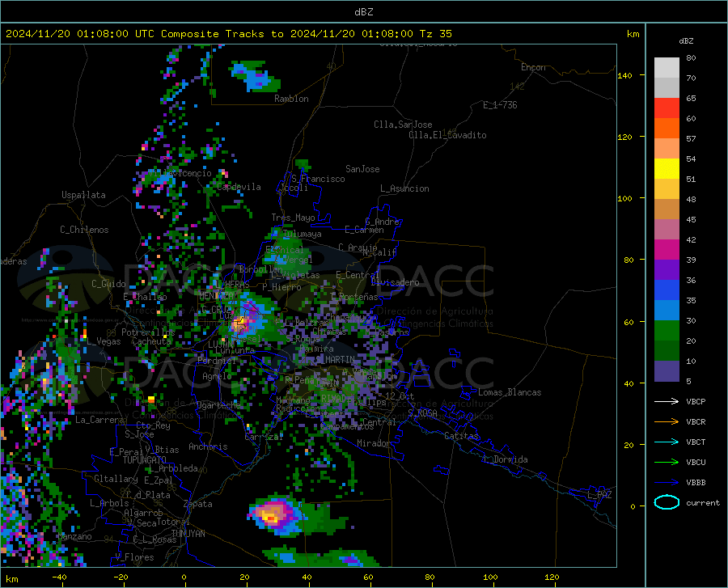This screenshot has width=728, height=588.
Task: Click the cyan 'current' ellipse legend icon
Action: coord(667,502)
